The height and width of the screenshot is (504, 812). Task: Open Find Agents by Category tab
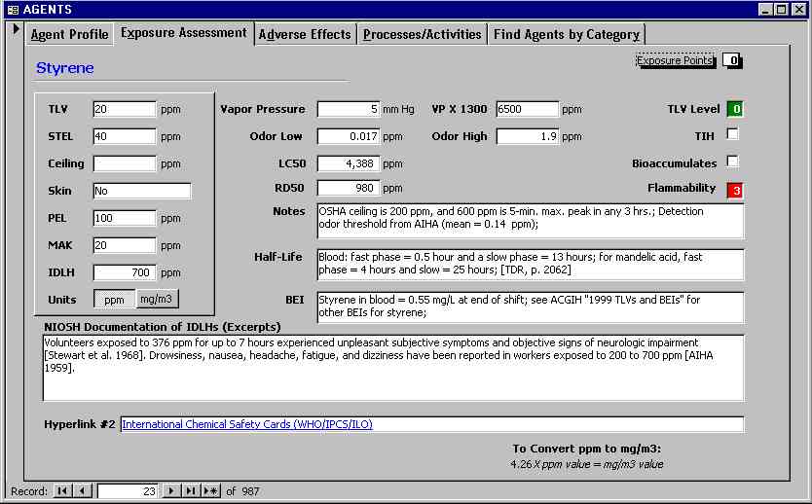click(566, 34)
